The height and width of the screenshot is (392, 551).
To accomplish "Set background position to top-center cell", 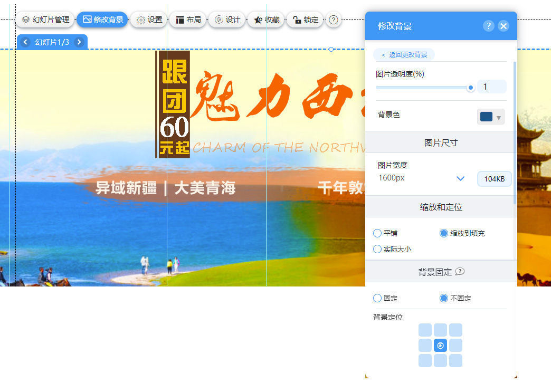I will click(x=440, y=330).
